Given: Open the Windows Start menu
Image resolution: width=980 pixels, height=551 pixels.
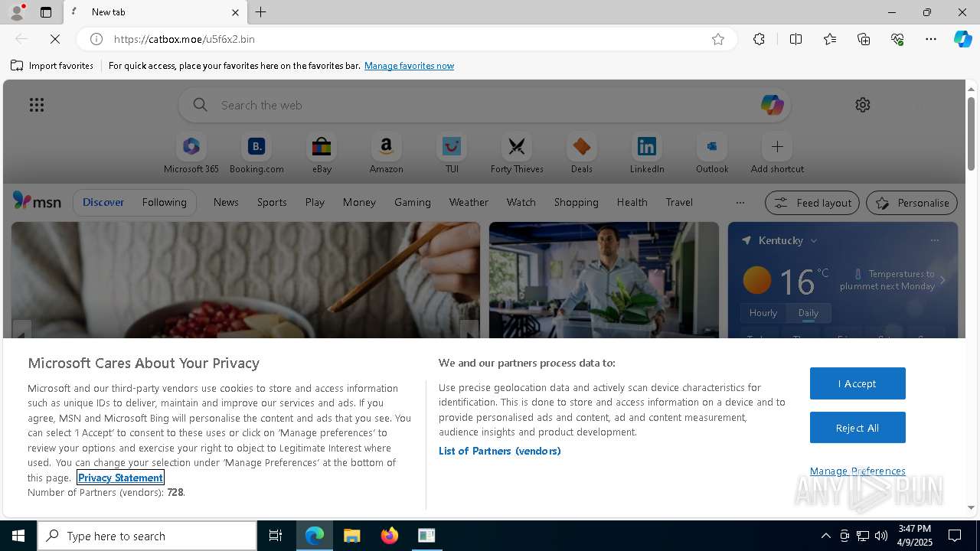Looking at the screenshot, I should click(x=18, y=536).
